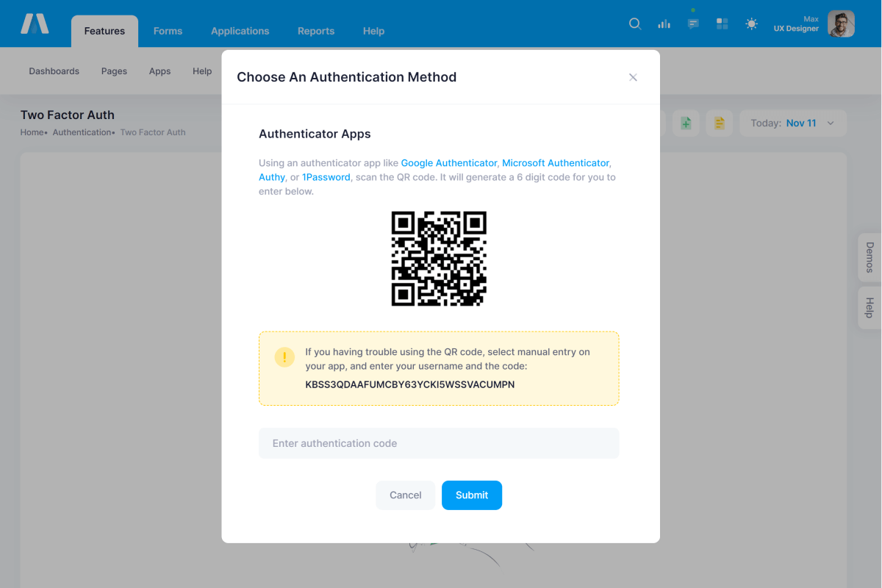
Task: Expand the Today Nov 11 date dropdown
Action: (x=792, y=123)
